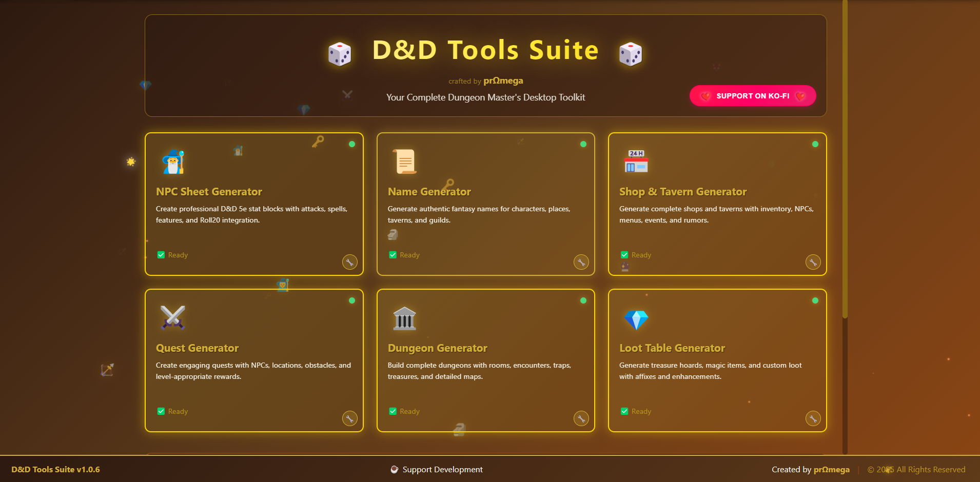The image size is (980, 482).
Task: Click the 24H shop icon on Shop & Tavern Generator
Action: 636,162
